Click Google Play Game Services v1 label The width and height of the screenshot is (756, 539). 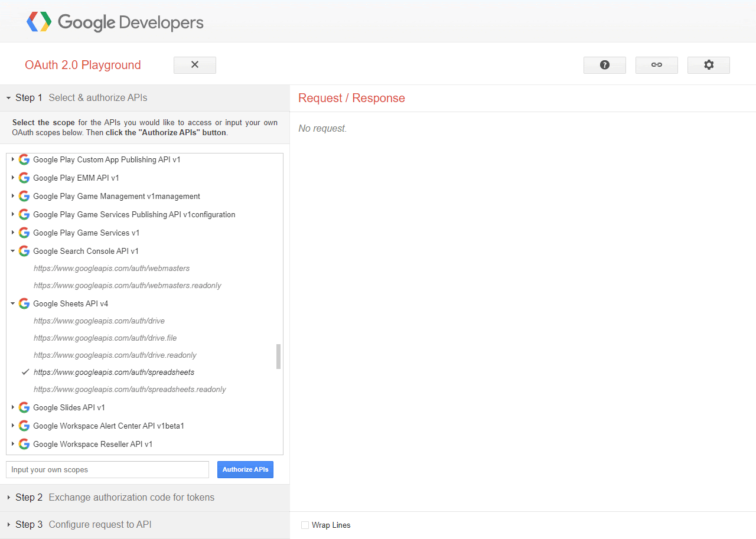pos(86,233)
